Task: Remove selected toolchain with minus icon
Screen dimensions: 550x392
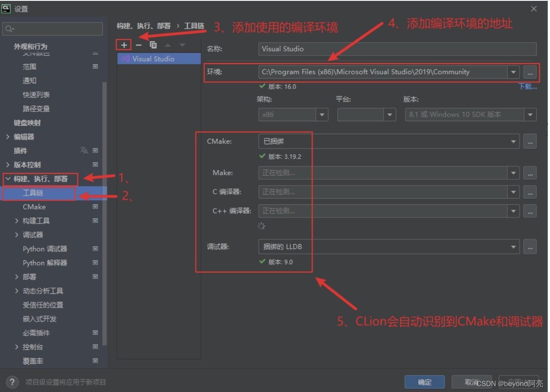Action: tap(139, 45)
